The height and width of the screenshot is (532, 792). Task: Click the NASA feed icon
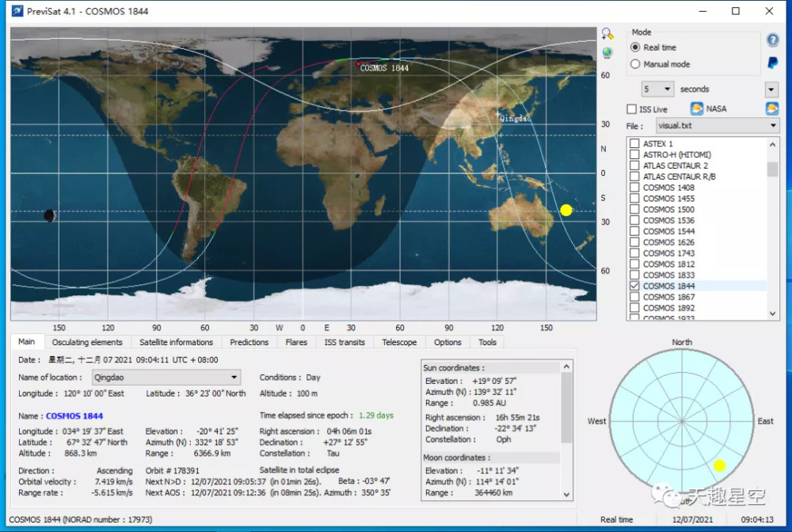696,108
